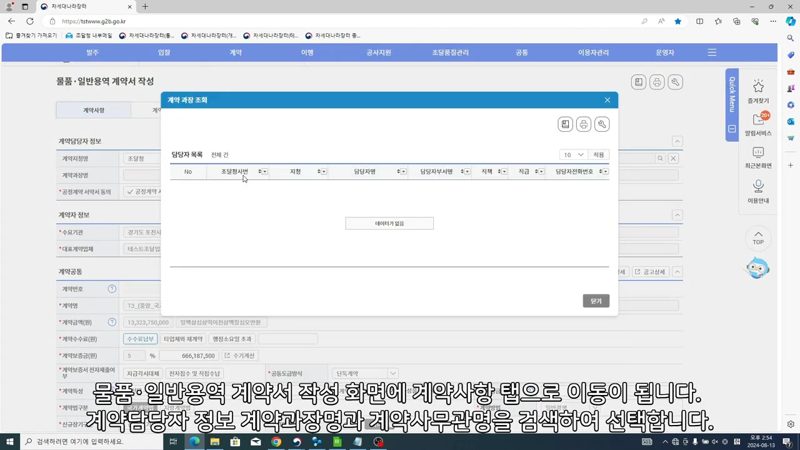Collapse the 계약자 정보 section

(677, 215)
